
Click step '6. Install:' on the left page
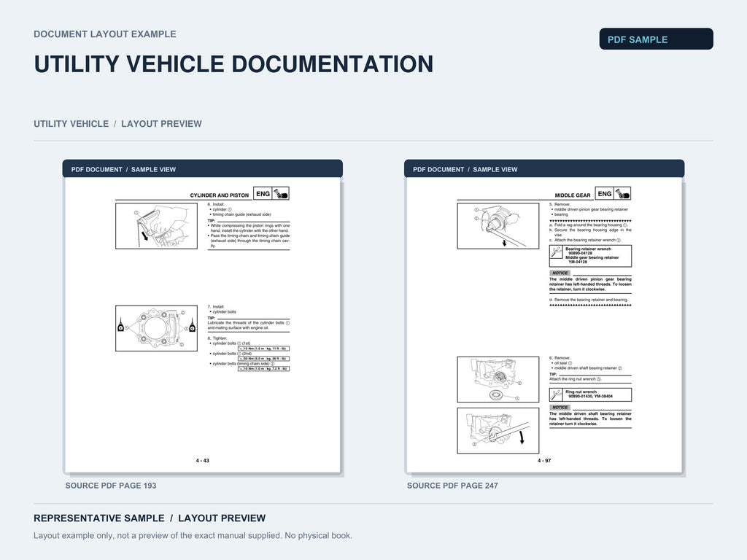tap(216, 204)
